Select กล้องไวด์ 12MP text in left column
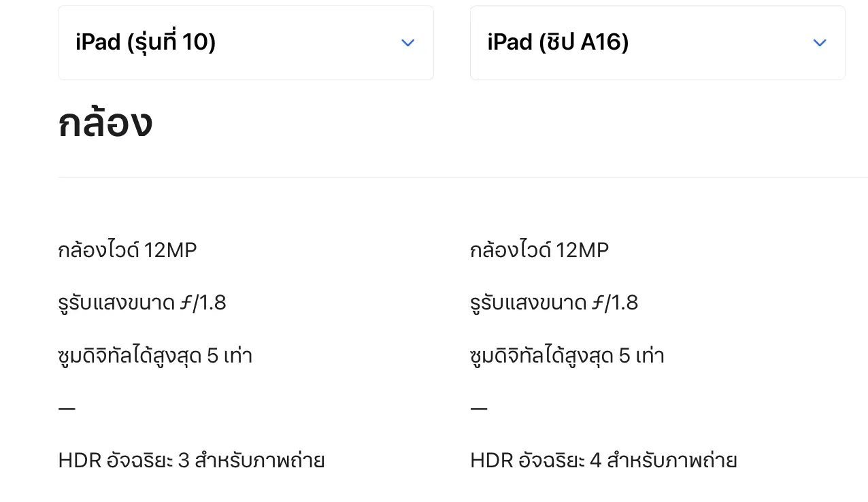Image resolution: width=868 pixels, height=502 pixels. [x=127, y=251]
